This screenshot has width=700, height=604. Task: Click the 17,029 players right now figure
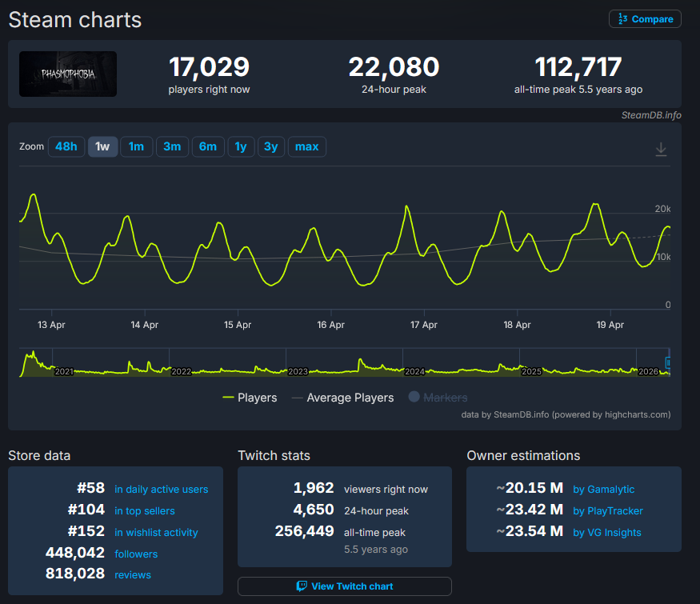pyautogui.click(x=209, y=67)
